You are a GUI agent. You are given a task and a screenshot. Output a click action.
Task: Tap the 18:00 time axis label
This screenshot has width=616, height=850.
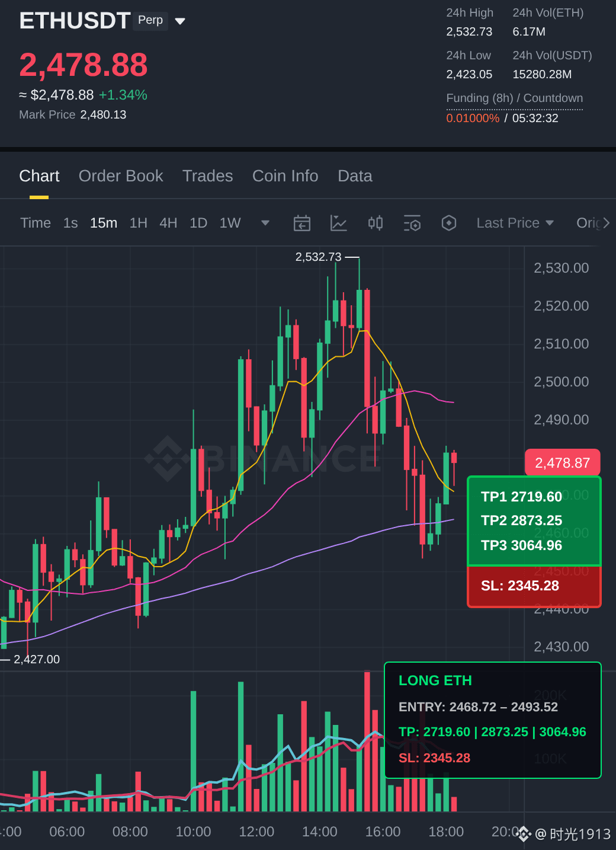[446, 832]
